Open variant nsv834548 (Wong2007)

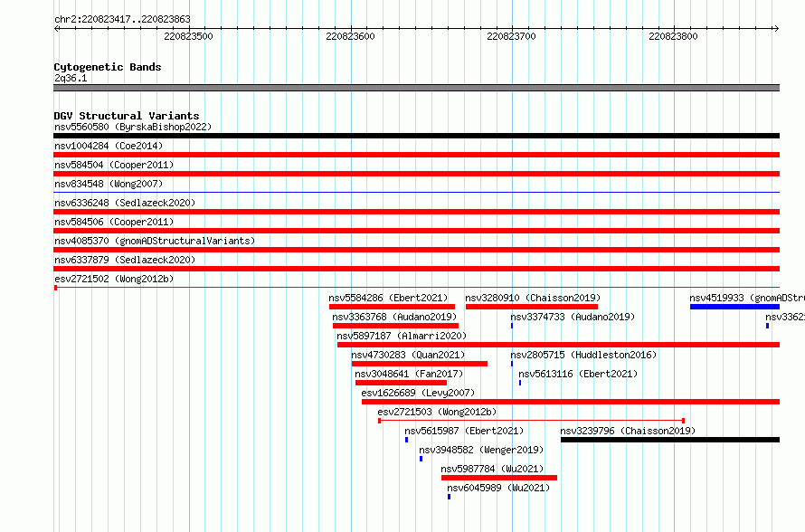coord(109,184)
